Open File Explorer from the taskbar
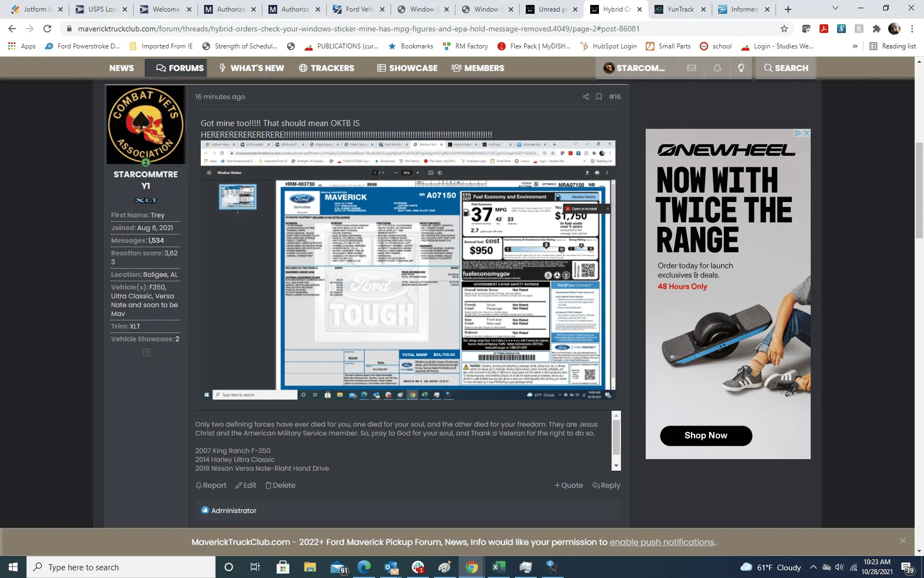 310,567
